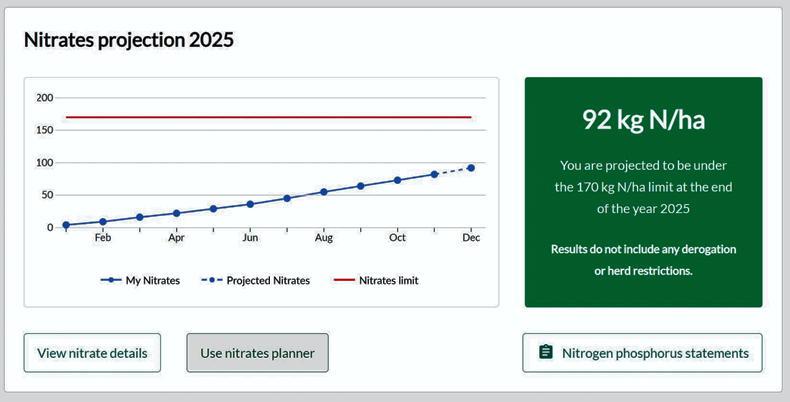Select the June data point marker
Screen dimensions: 790x402
pos(250,204)
